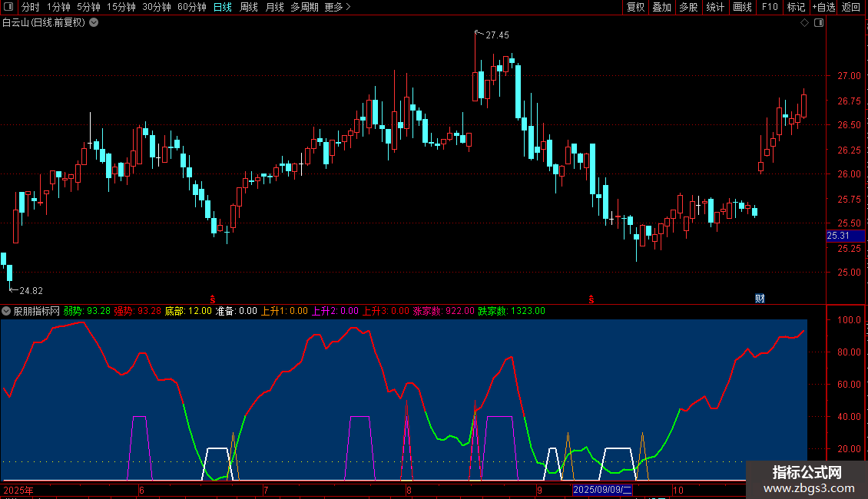
Task: Click the 财 finance marker icon
Action: [760, 298]
